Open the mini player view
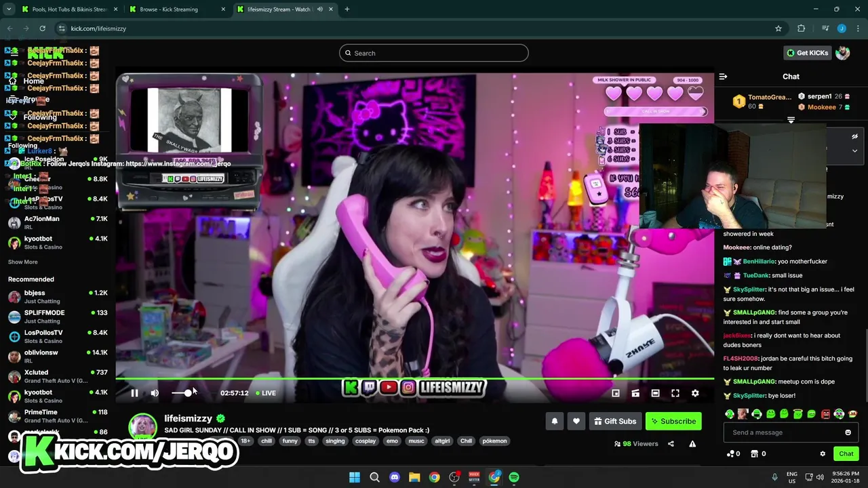Viewport: 868px width, 488px height. click(x=616, y=393)
